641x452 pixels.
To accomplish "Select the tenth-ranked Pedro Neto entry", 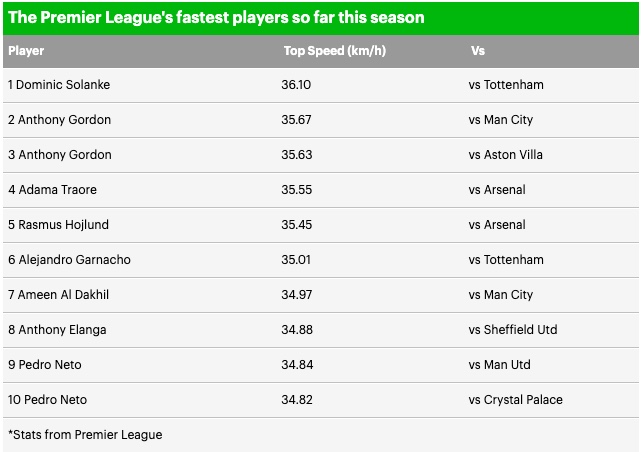I will point(47,400).
